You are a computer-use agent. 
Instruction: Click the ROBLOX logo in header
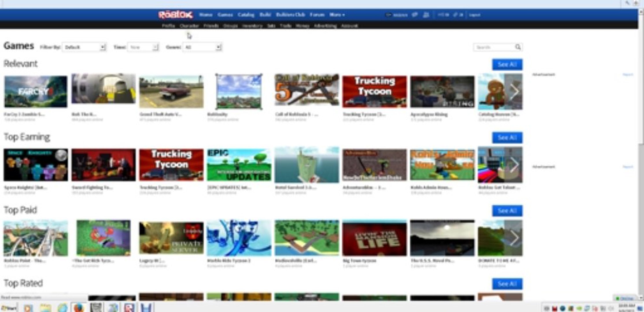pos(175,15)
